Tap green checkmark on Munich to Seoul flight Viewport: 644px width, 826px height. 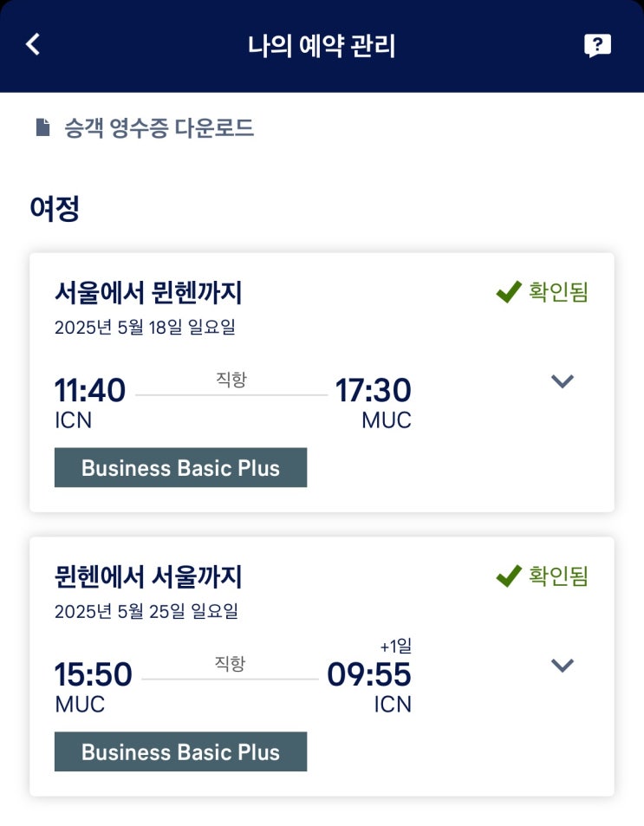pyautogui.click(x=509, y=576)
